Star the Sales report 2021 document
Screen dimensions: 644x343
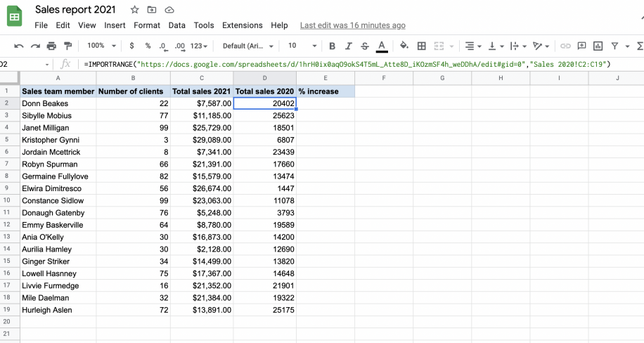tap(134, 10)
